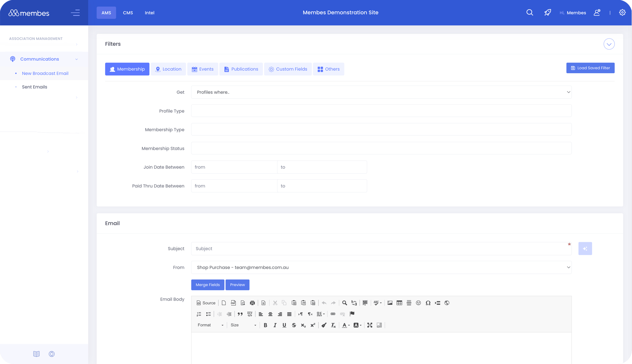Select the Custom Fields filter tab
Image resolution: width=632 pixels, height=364 pixels.
288,69
